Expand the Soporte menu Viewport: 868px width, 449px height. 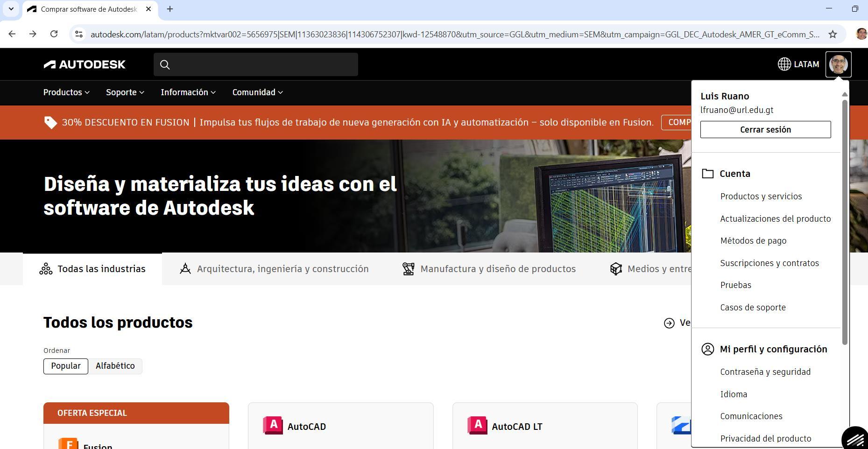pyautogui.click(x=125, y=92)
